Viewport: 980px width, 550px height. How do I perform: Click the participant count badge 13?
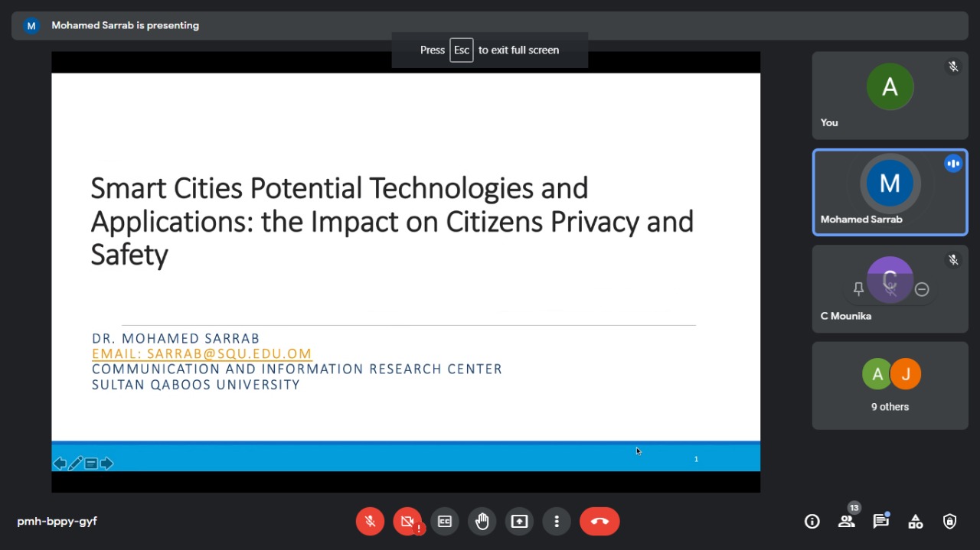tap(854, 508)
